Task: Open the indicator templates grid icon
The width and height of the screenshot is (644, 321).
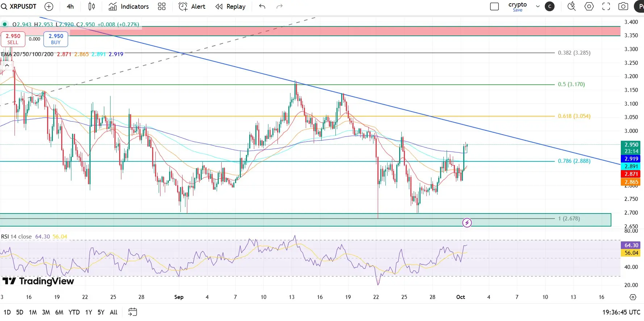Action: coord(162,7)
